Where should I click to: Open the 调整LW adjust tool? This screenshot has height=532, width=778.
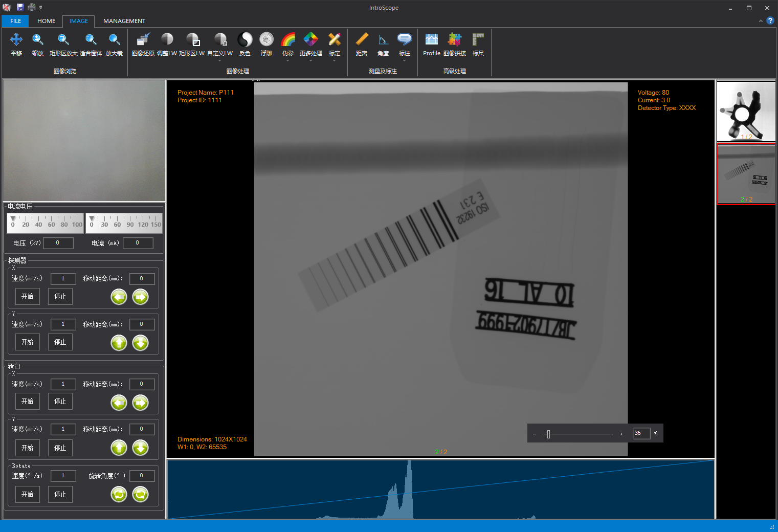click(x=167, y=45)
